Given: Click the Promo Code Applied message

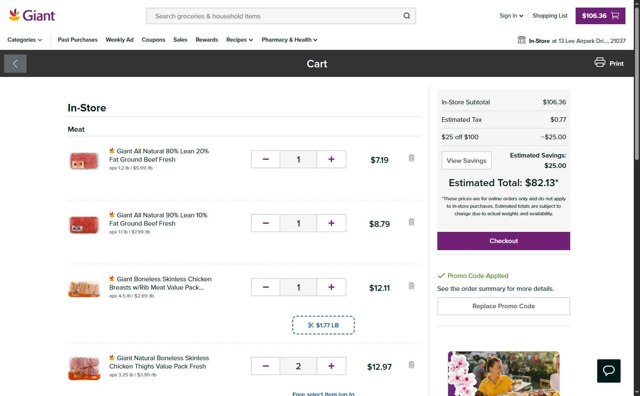Looking at the screenshot, I should pyautogui.click(x=473, y=276).
